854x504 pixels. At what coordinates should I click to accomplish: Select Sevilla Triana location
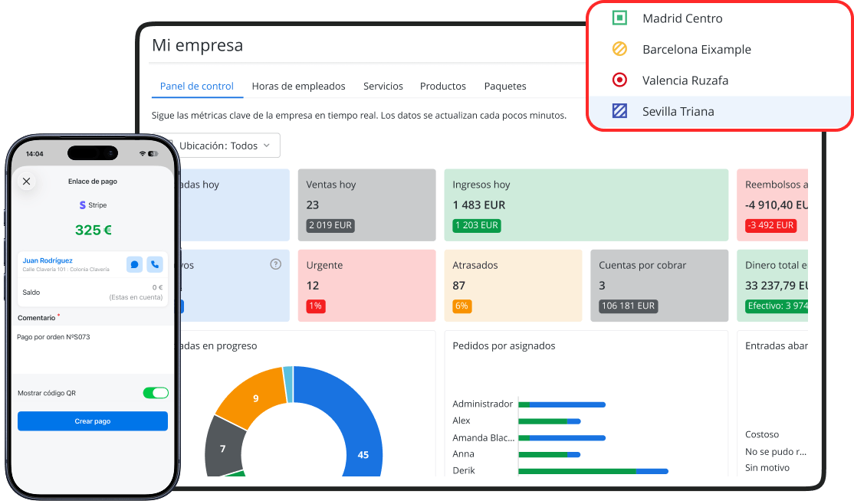coord(720,112)
